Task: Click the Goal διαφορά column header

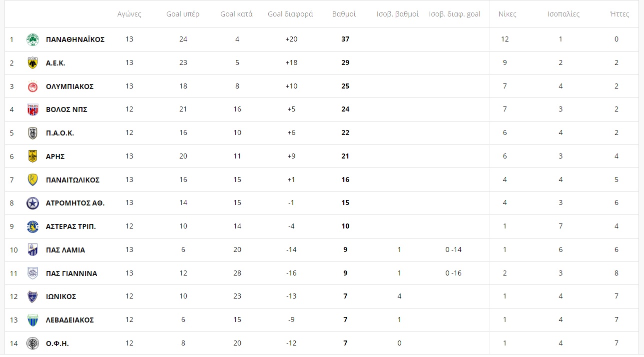Action: pyautogui.click(x=290, y=14)
